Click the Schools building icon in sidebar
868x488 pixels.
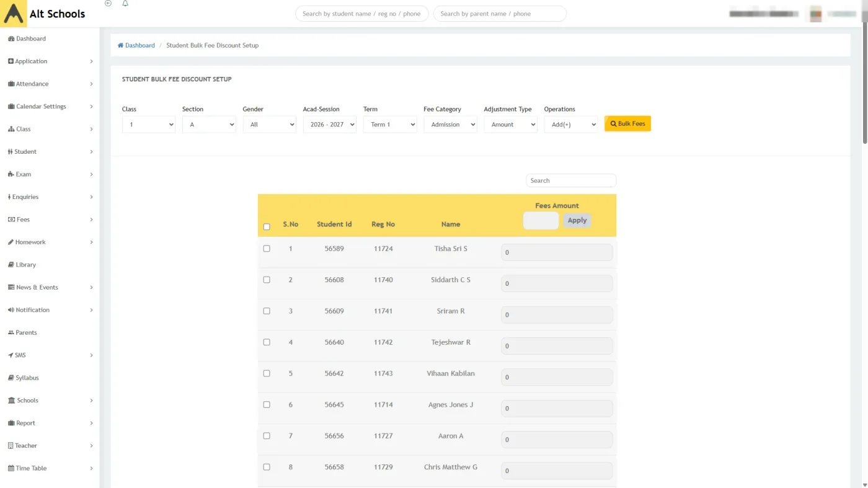[x=11, y=401]
